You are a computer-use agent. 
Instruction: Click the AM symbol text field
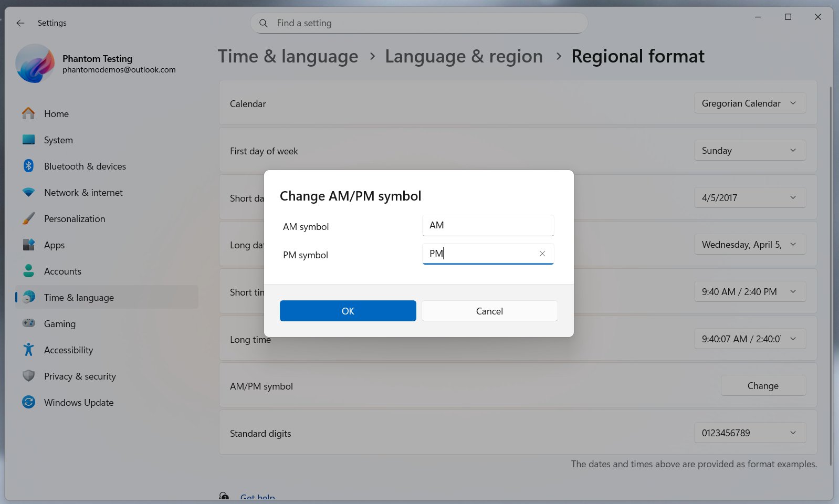tap(487, 225)
